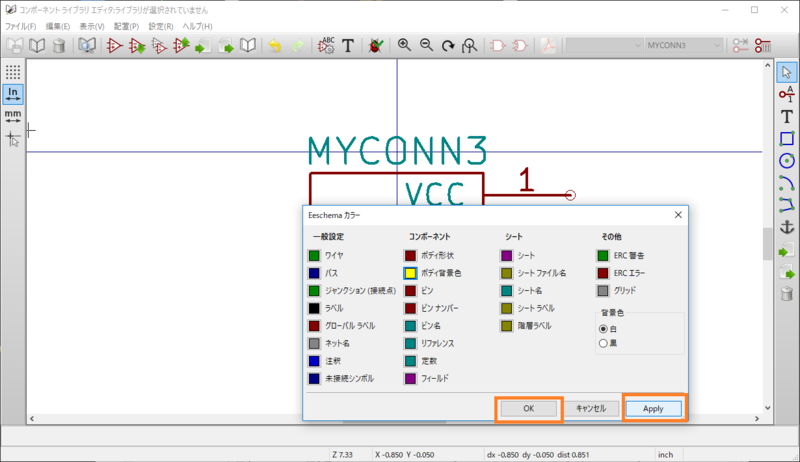This screenshot has height=462, width=800.
Task: Click the vertical scrollbar up arrow
Action: 768,65
